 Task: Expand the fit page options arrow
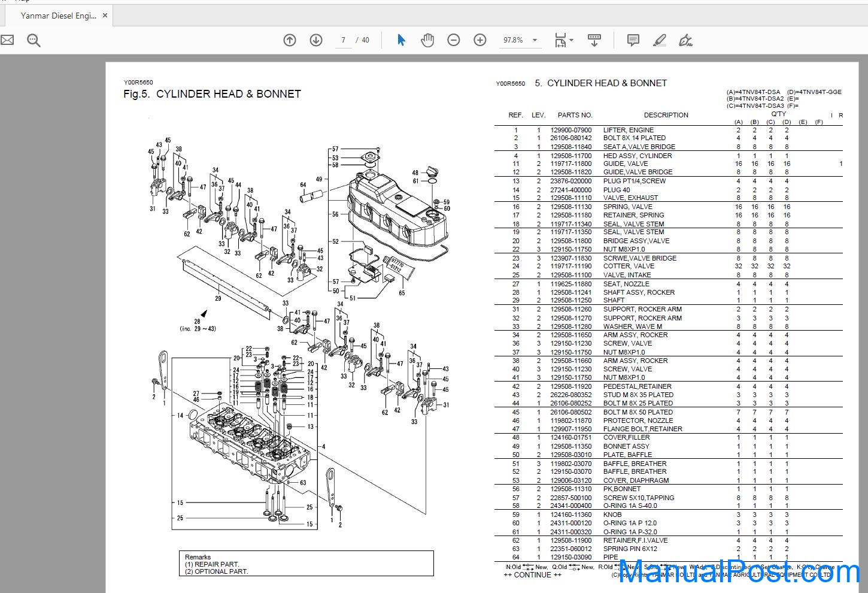click(x=572, y=40)
